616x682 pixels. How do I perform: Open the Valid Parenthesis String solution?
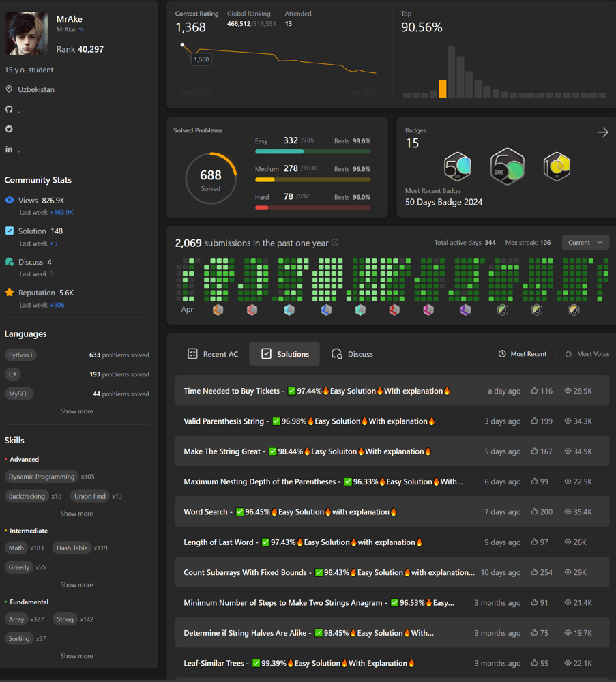click(309, 421)
